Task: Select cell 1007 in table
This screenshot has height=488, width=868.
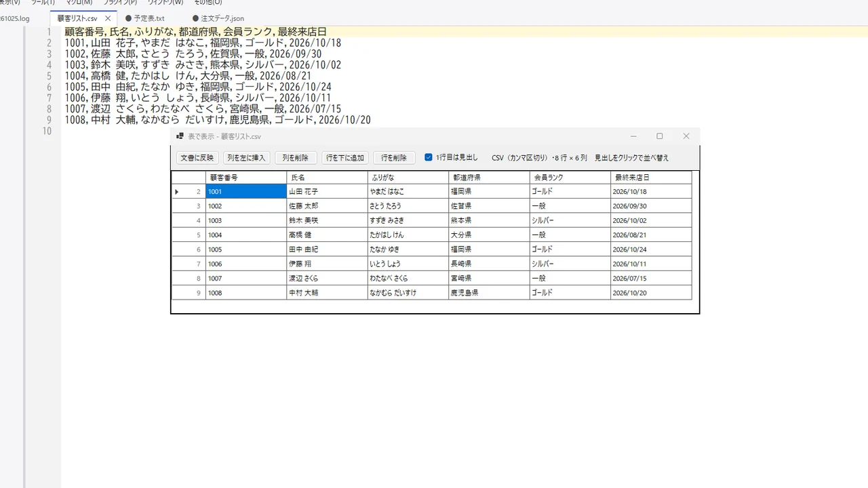Action: coord(246,279)
